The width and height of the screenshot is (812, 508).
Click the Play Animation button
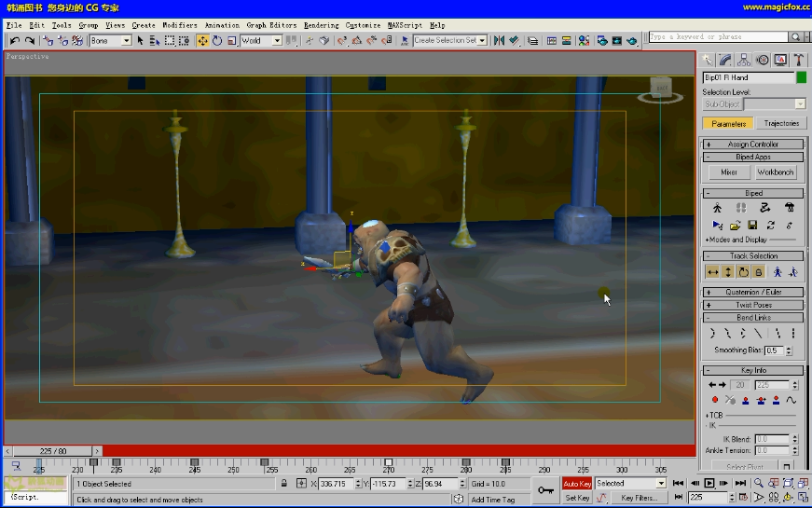pos(709,483)
